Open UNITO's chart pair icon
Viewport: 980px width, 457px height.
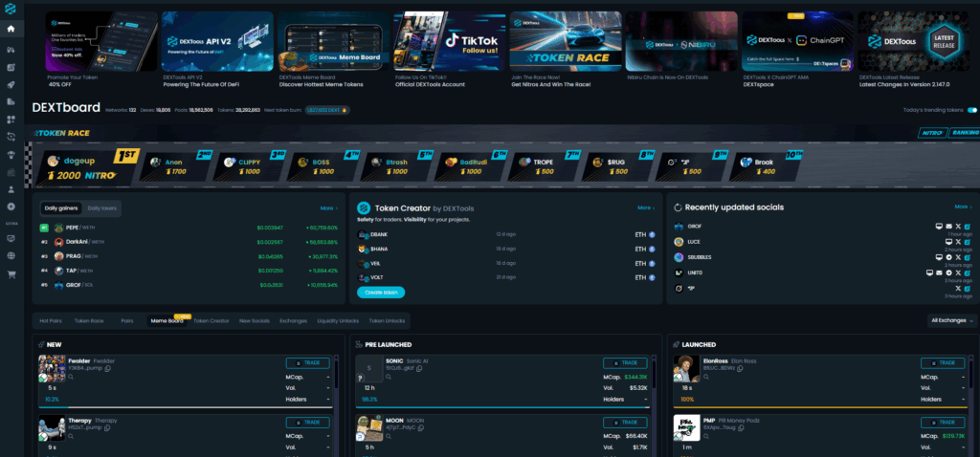click(x=967, y=272)
